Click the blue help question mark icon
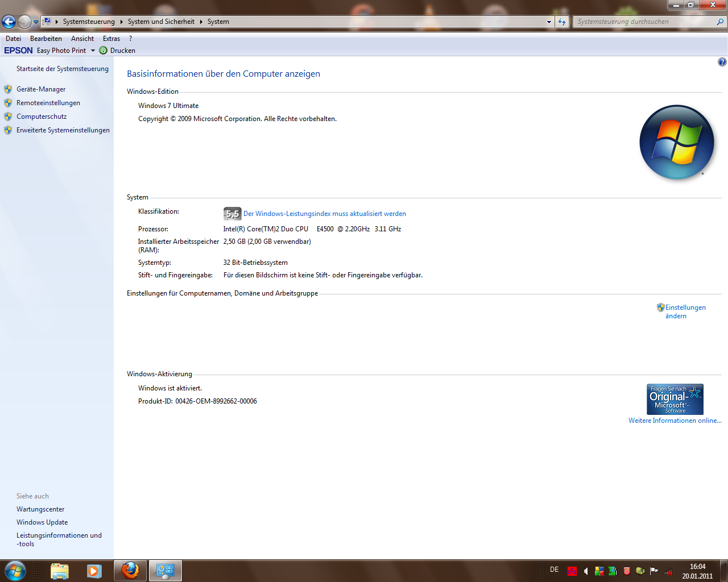This screenshot has height=582, width=728. tap(722, 62)
